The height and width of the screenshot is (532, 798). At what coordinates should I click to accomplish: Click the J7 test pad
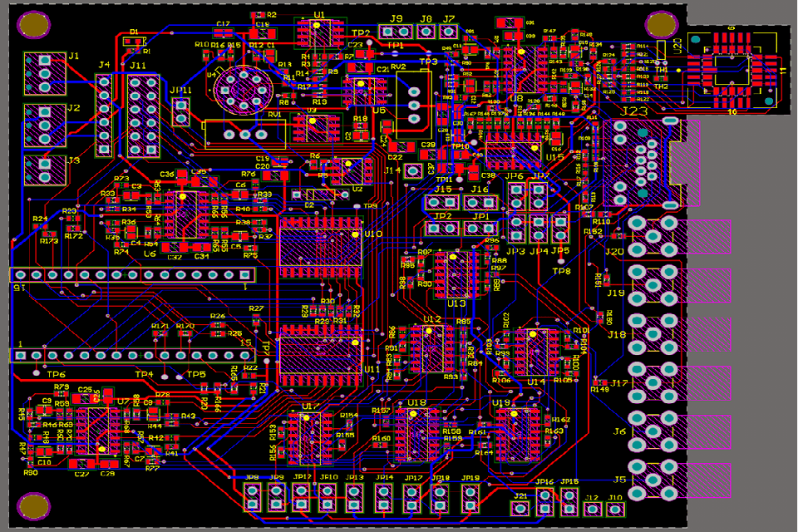click(448, 32)
